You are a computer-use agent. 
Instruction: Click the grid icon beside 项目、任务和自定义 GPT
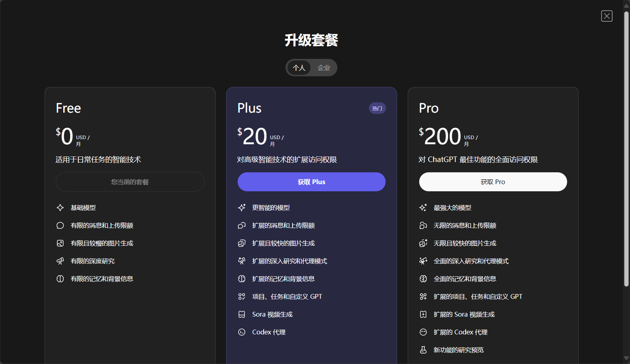pyautogui.click(x=242, y=296)
